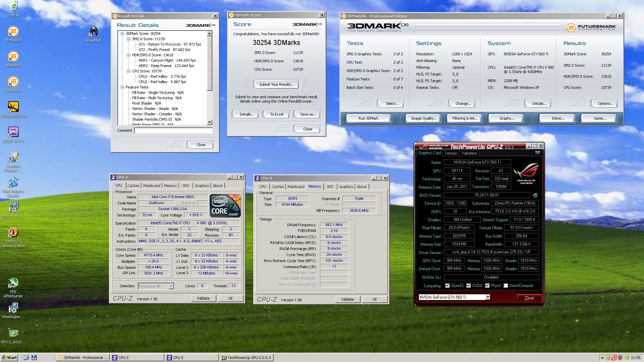The height and width of the screenshot is (362, 644).
Task: Toggle the PhysX checkbox in GPU-Z
Action: (487, 286)
